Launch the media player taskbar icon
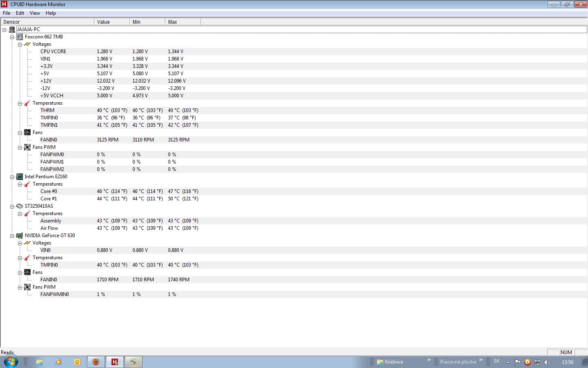Screen dimensions: 588x368 coord(58,362)
